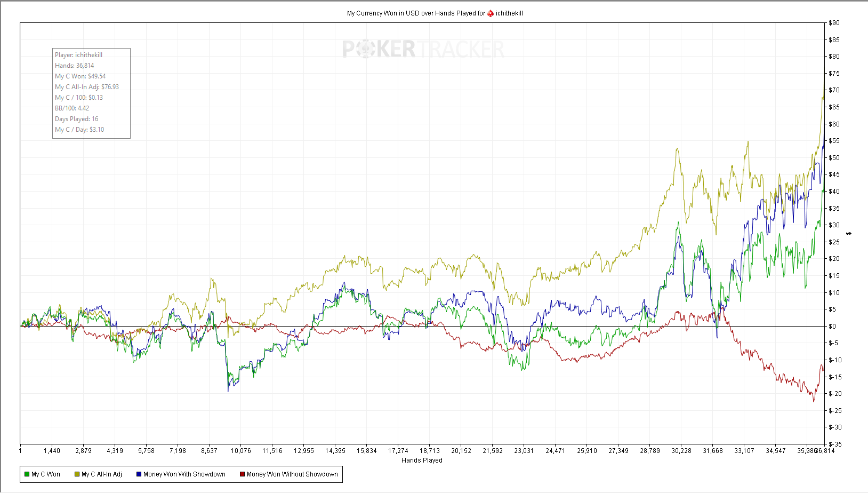
Task: Click the '$60' y-axis label
Action: [x=834, y=124]
